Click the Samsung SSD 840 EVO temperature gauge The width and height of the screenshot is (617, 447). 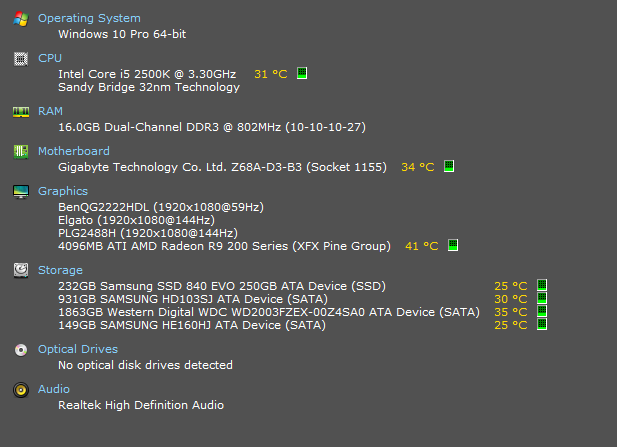pyautogui.click(x=542, y=285)
